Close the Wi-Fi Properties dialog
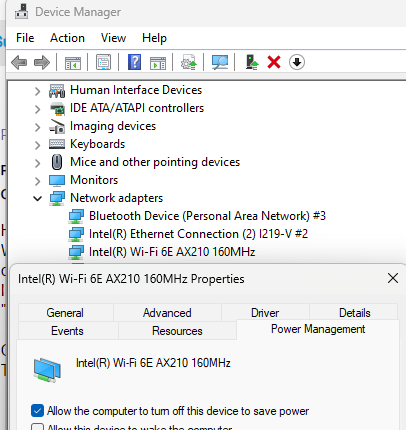The width and height of the screenshot is (406, 430). 393,278
